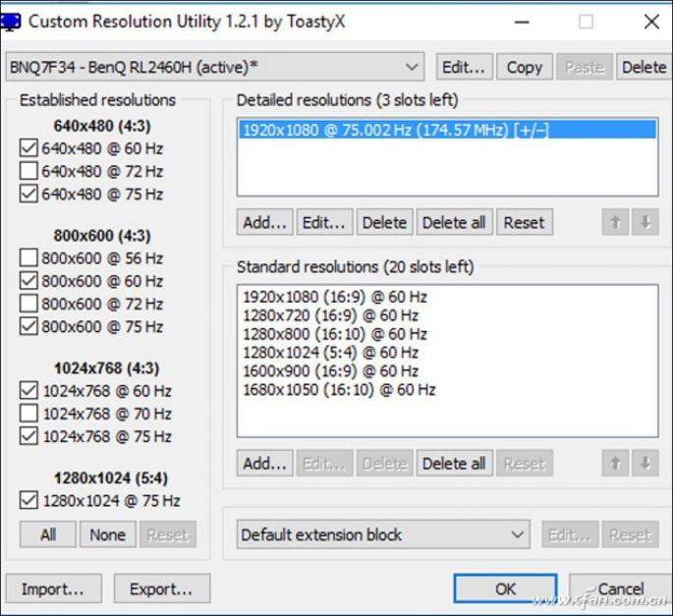The image size is (673, 616).
Task: Move standard resolution down with arrow button
Action: (x=645, y=463)
